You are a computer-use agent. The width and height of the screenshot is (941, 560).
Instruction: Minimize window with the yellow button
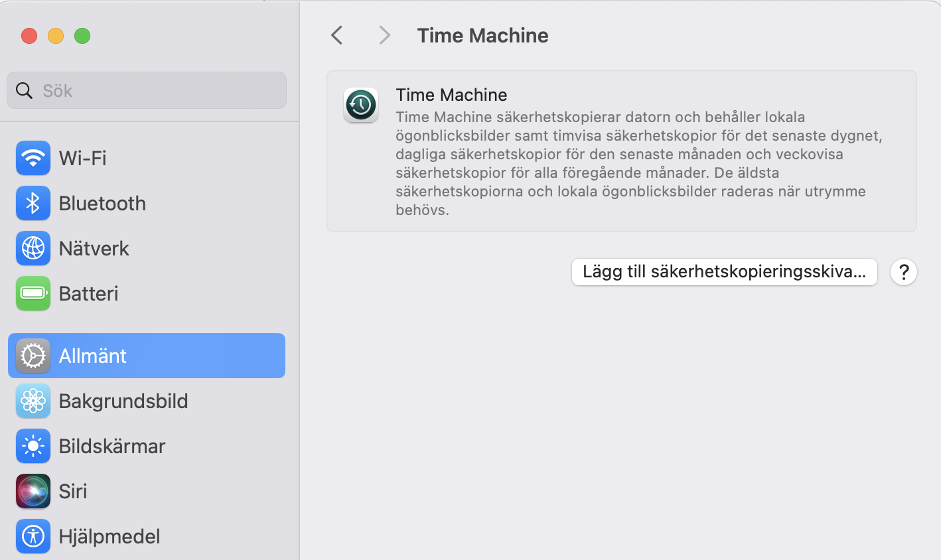click(56, 36)
